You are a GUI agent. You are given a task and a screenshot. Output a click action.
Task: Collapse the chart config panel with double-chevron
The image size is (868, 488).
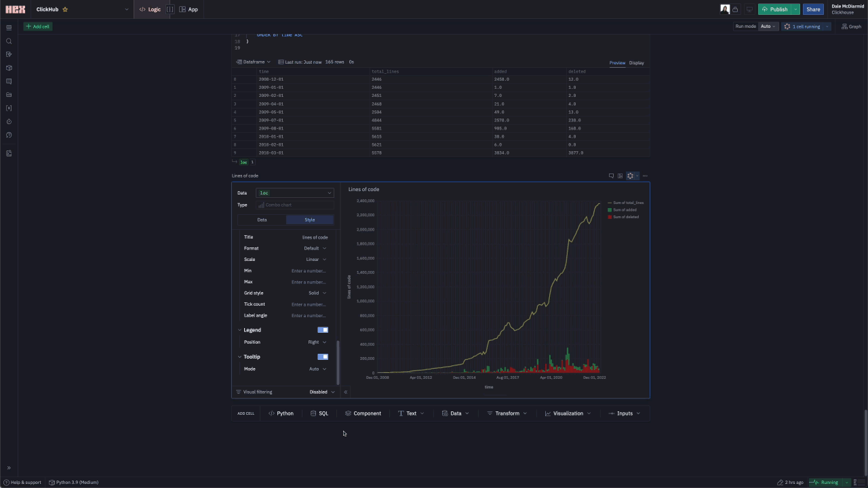coord(346,392)
